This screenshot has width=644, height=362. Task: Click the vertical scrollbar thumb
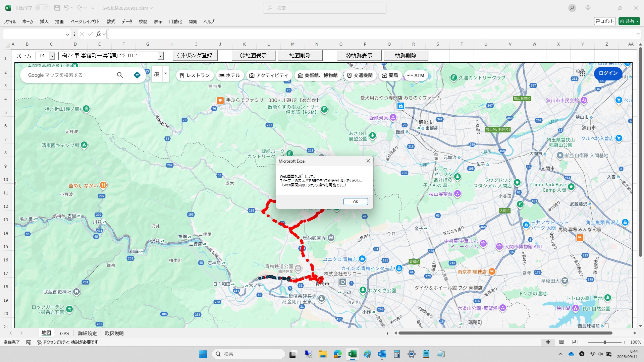click(x=640, y=152)
